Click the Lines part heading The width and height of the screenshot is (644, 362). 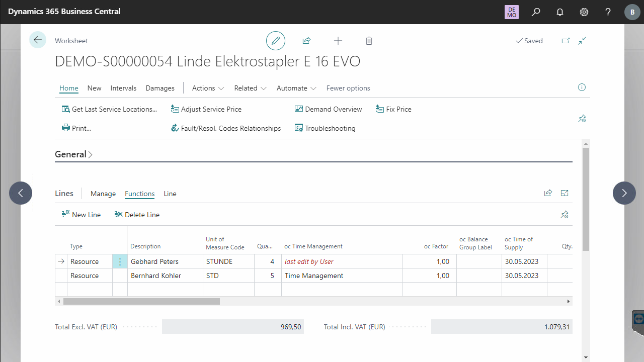pyautogui.click(x=64, y=193)
